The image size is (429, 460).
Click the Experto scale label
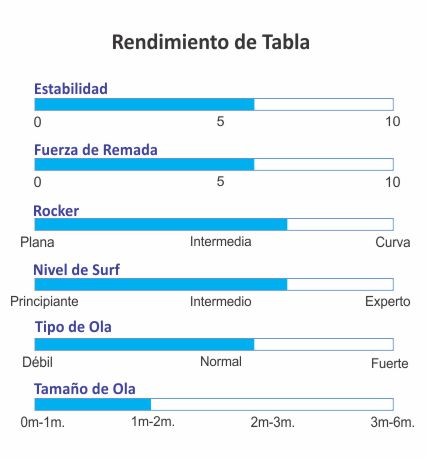coord(387,301)
